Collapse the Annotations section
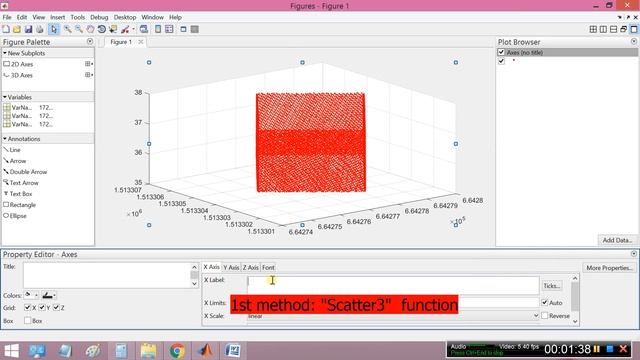The height and width of the screenshot is (360, 640). pyautogui.click(x=5, y=139)
